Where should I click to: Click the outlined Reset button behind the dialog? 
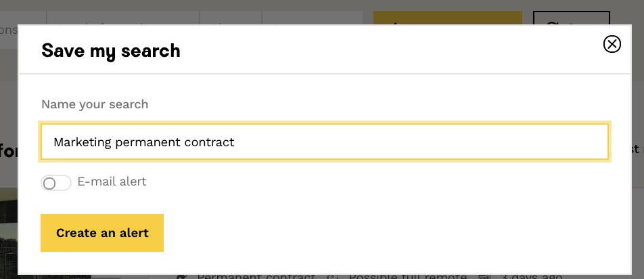[x=572, y=19]
